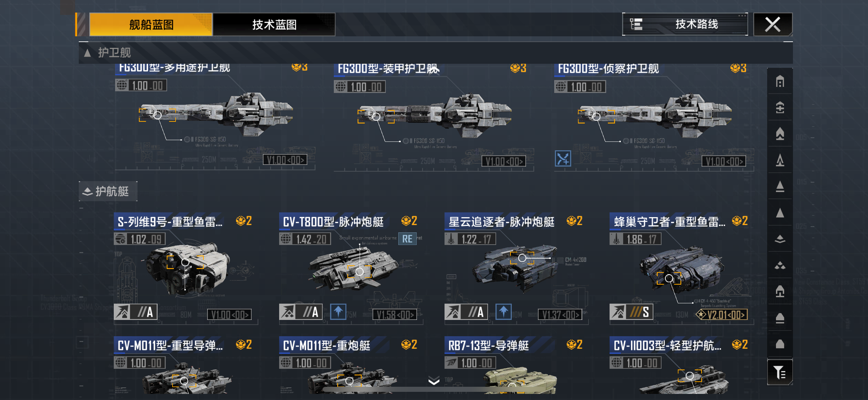This screenshot has height=400, width=868.
Task: Switch to the 舰船蓝图 tab
Action: (x=151, y=24)
